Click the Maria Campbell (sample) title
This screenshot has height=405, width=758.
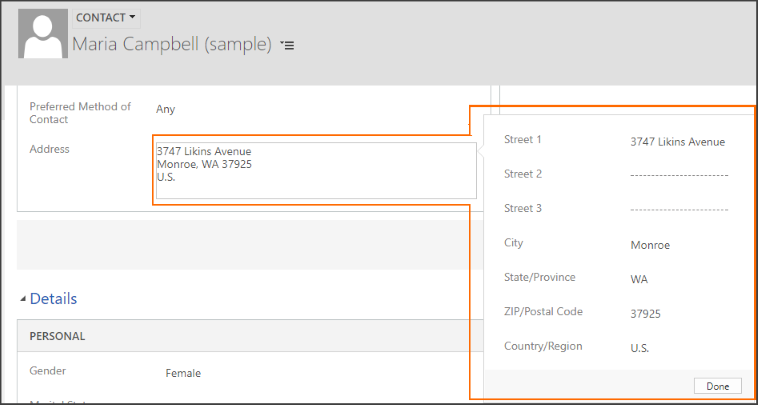click(x=172, y=45)
